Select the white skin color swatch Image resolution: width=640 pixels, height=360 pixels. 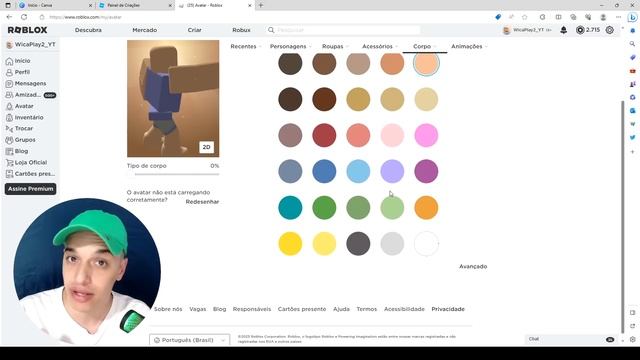426,244
